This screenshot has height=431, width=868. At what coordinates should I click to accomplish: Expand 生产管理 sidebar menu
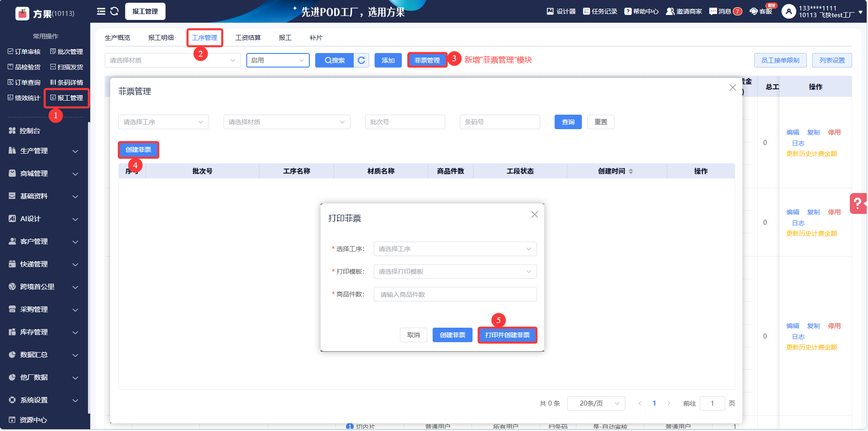tap(44, 151)
